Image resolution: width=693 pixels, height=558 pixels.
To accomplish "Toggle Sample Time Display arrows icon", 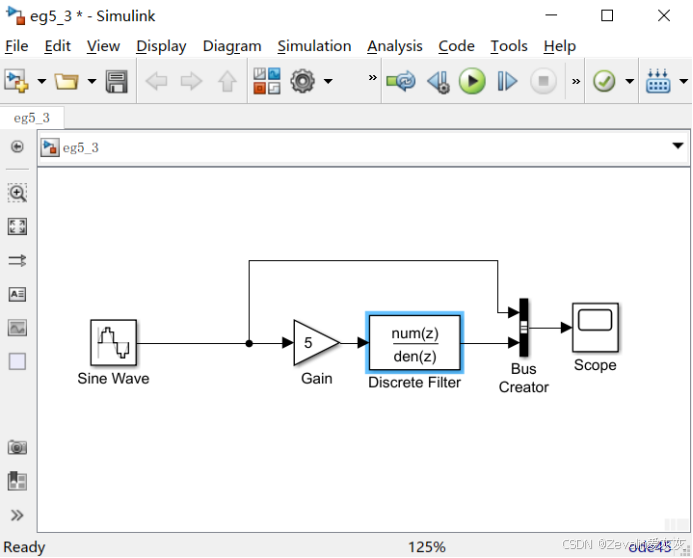I will [17, 260].
